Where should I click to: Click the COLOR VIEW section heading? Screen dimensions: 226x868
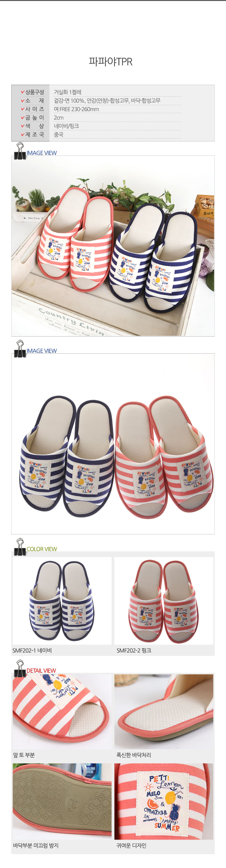click(42, 549)
